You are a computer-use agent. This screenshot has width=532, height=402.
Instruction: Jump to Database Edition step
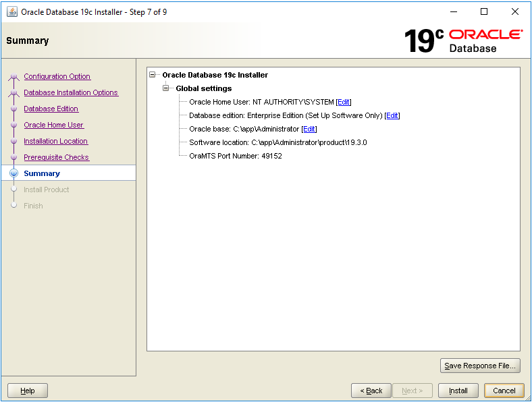pos(51,109)
